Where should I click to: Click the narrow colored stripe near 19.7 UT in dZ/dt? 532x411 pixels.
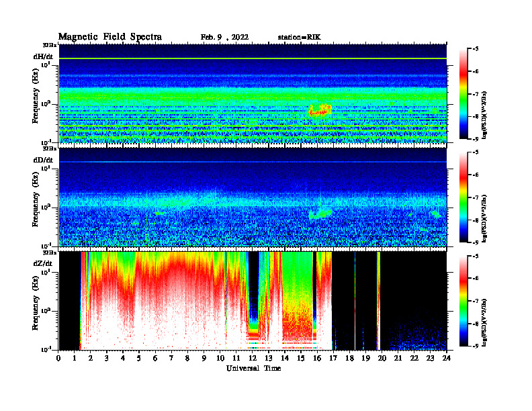click(378, 301)
